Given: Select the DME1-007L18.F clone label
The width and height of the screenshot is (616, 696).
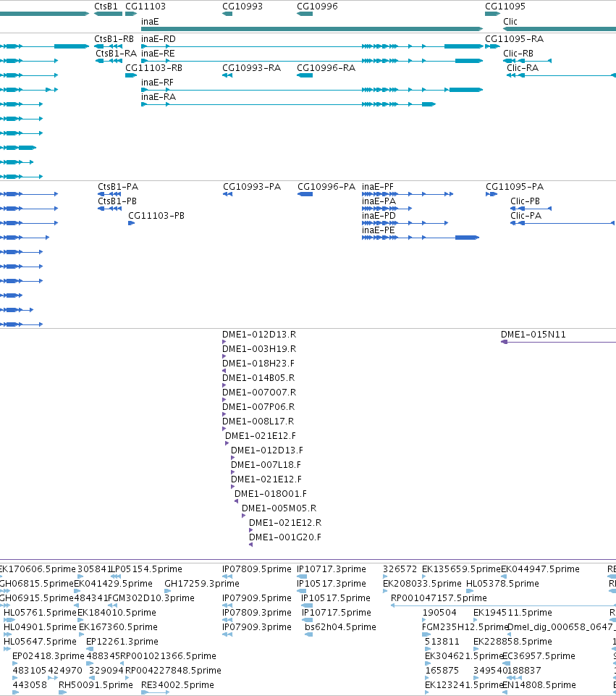Looking at the screenshot, I should point(266,465).
